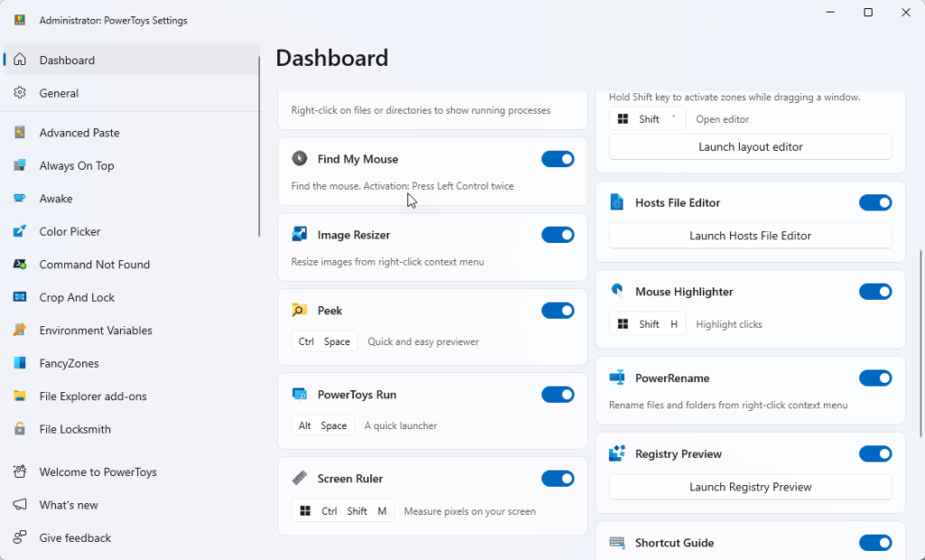
Task: Click the Peek Ctrl Space shortcut box
Action: coord(324,341)
